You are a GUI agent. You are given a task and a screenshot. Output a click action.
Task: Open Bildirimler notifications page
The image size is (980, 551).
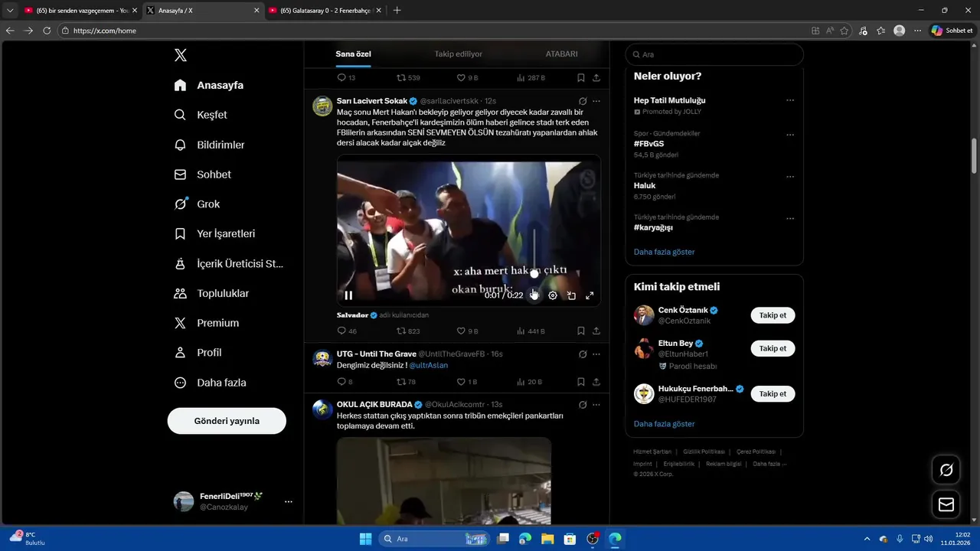pos(209,145)
